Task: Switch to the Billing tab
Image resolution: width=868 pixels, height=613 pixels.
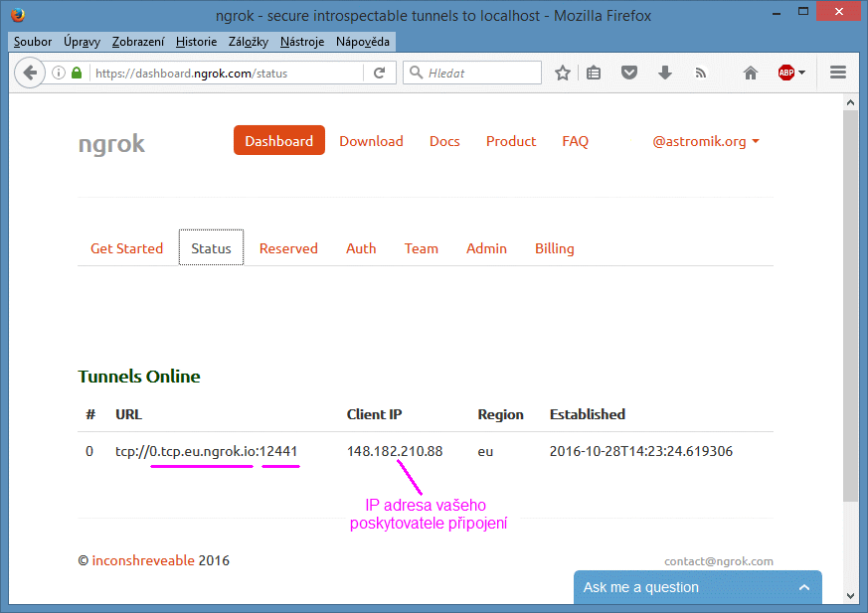Action: pyautogui.click(x=554, y=248)
